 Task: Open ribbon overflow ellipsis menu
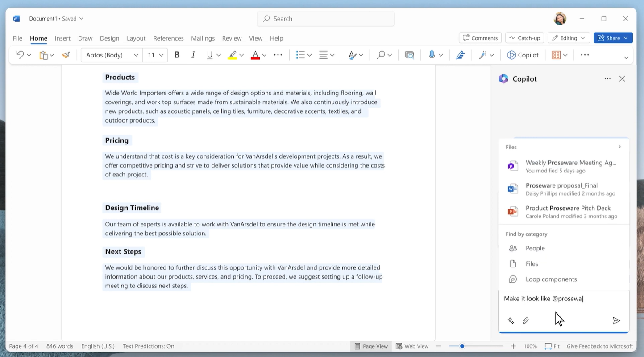tap(585, 55)
